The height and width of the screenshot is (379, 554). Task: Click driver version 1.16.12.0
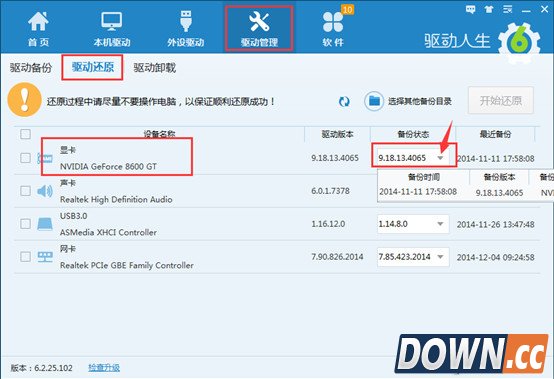pyautogui.click(x=328, y=224)
